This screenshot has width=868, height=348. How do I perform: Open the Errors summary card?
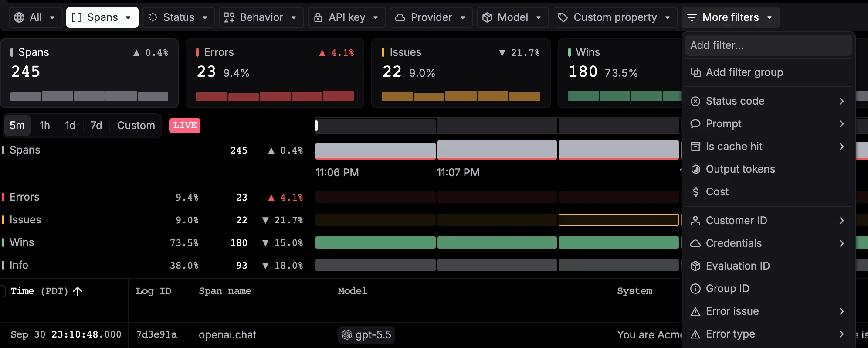tap(275, 73)
